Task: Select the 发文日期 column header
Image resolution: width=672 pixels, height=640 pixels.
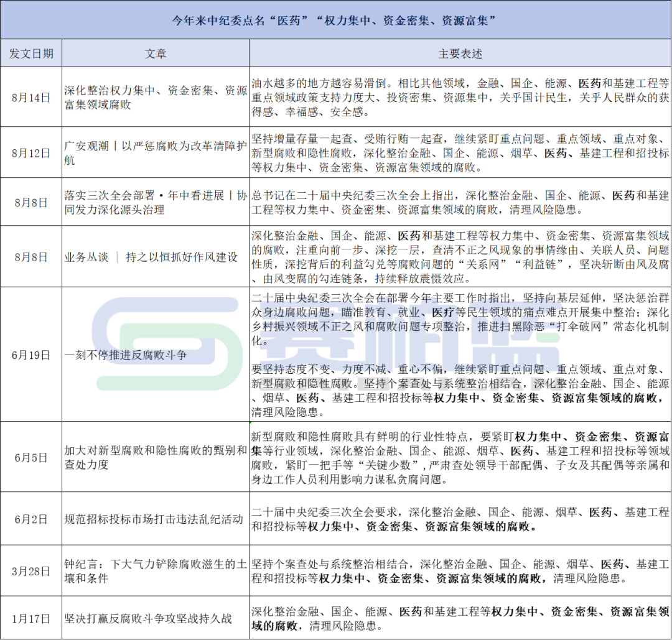Action: pos(31,53)
